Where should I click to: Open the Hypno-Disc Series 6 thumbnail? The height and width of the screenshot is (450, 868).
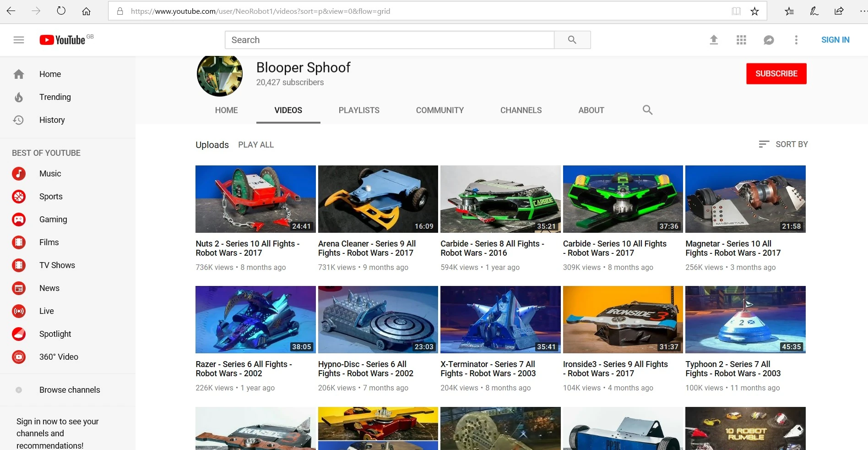(x=378, y=320)
